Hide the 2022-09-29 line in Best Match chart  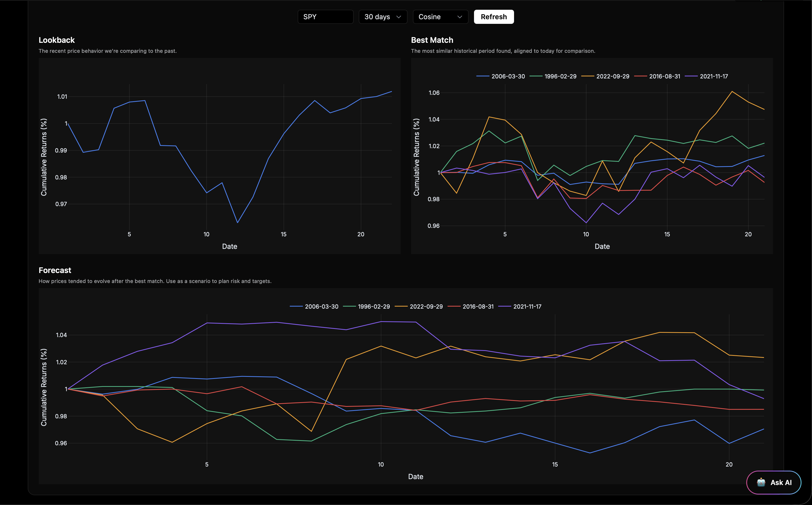point(606,76)
